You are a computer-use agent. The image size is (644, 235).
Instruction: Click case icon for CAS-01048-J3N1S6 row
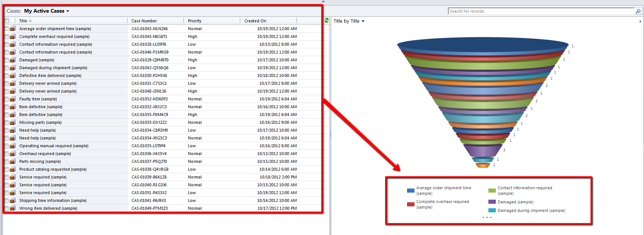(x=12, y=91)
